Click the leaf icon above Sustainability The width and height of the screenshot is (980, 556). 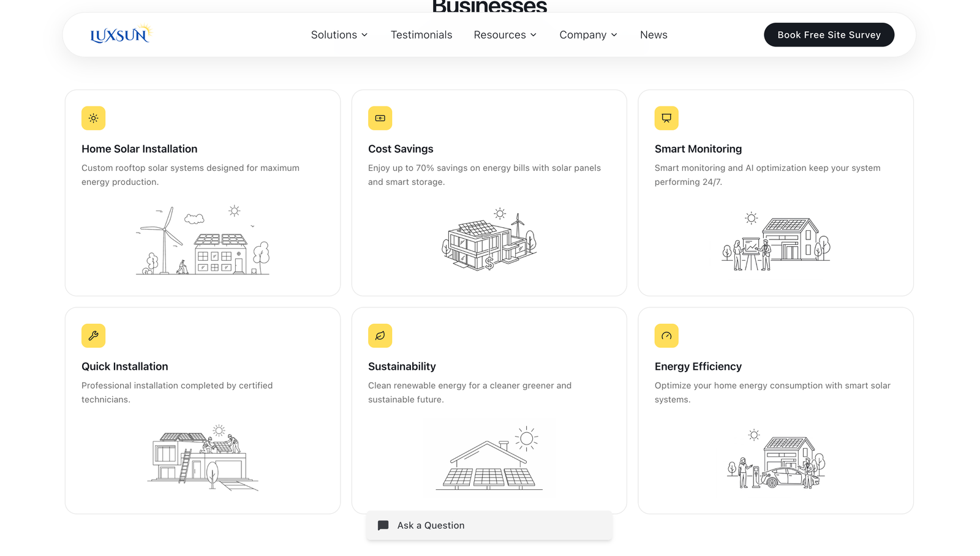point(380,336)
